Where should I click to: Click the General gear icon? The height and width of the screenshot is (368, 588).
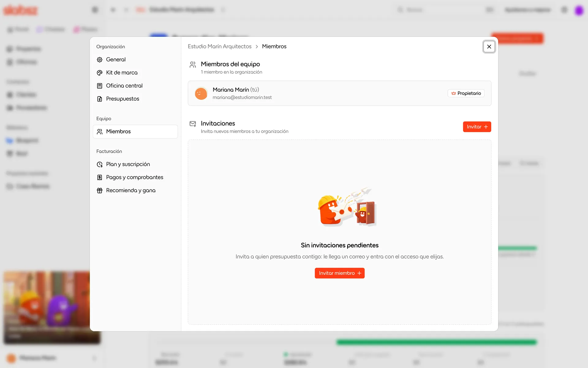click(x=100, y=59)
